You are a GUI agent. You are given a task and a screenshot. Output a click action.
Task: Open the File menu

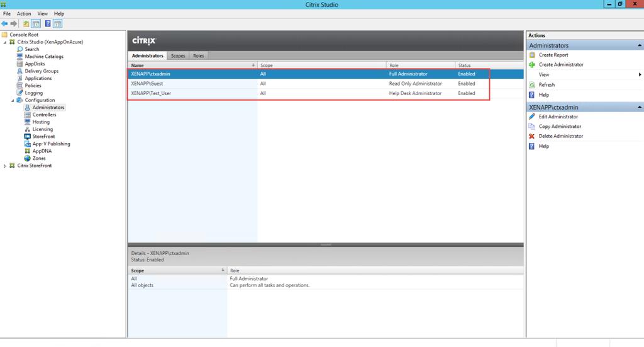click(7, 14)
